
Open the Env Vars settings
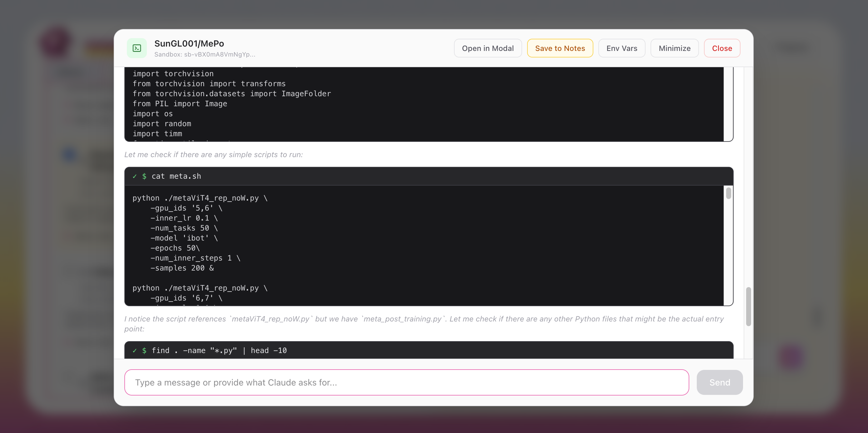tap(621, 48)
